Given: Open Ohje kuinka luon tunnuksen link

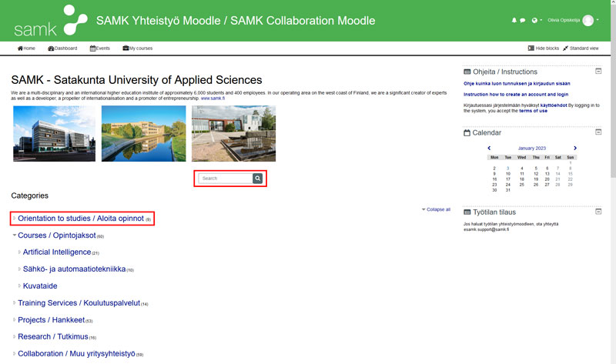Looking at the screenshot, I should point(517,84).
